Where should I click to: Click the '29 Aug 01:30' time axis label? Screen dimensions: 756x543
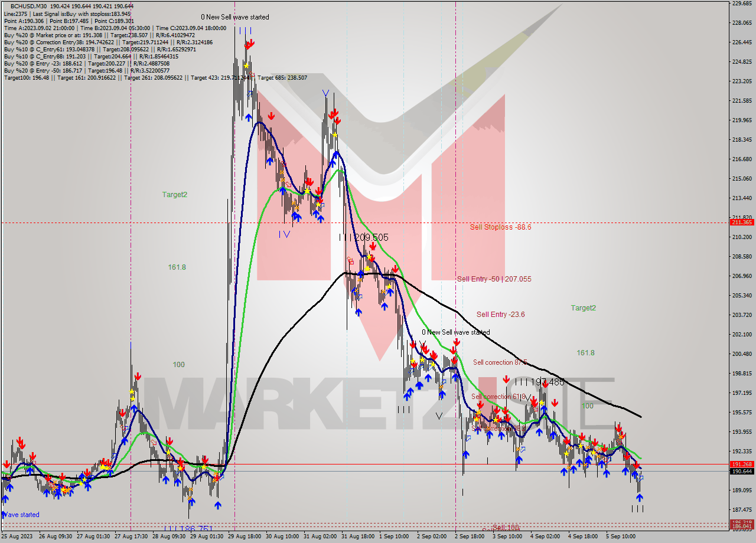[x=208, y=537]
